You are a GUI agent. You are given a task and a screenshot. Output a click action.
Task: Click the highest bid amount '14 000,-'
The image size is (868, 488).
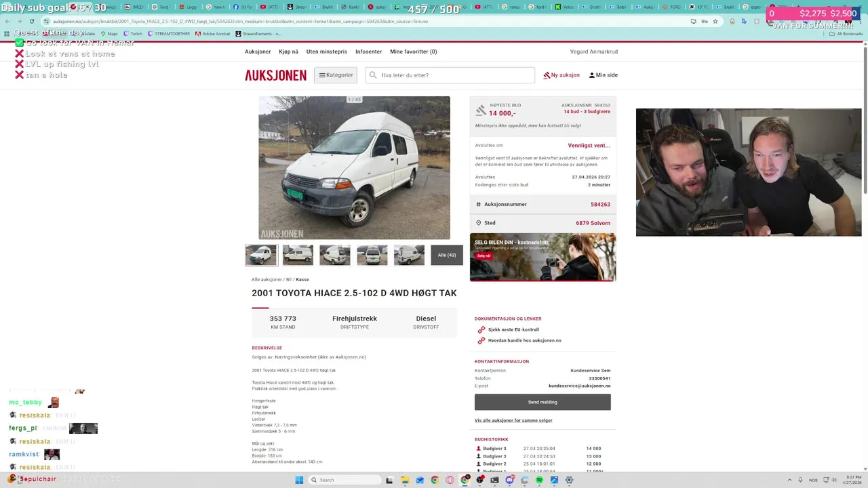coord(502,113)
